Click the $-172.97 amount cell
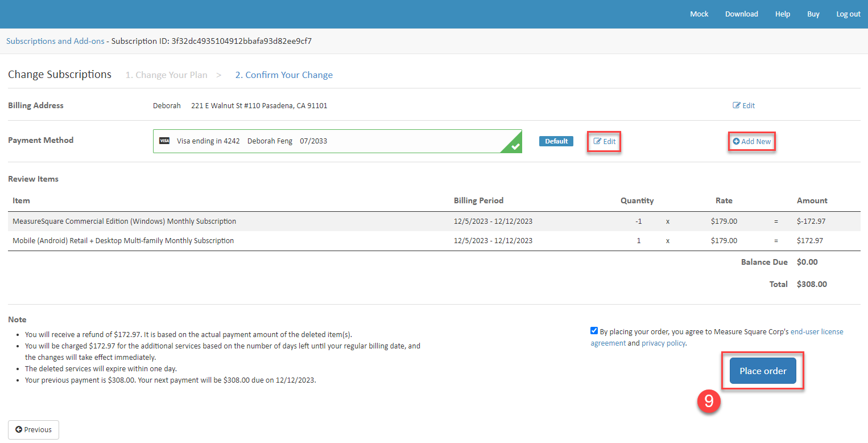The height and width of the screenshot is (443, 868). click(811, 221)
